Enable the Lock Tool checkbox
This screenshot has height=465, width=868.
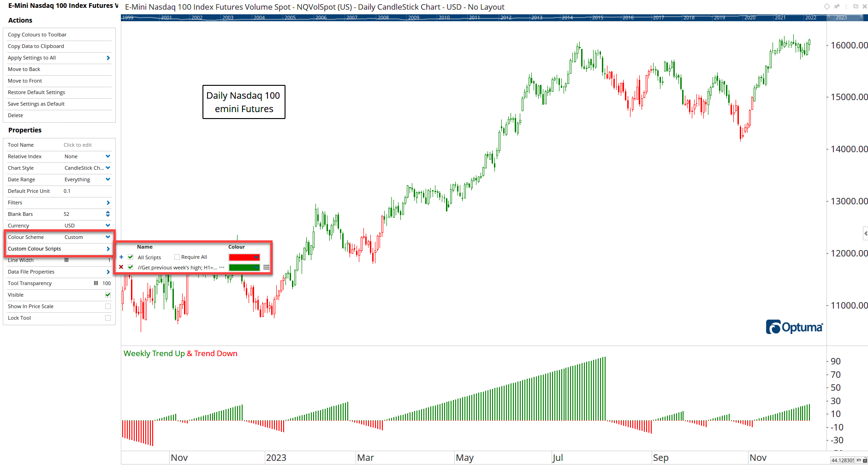coord(108,318)
